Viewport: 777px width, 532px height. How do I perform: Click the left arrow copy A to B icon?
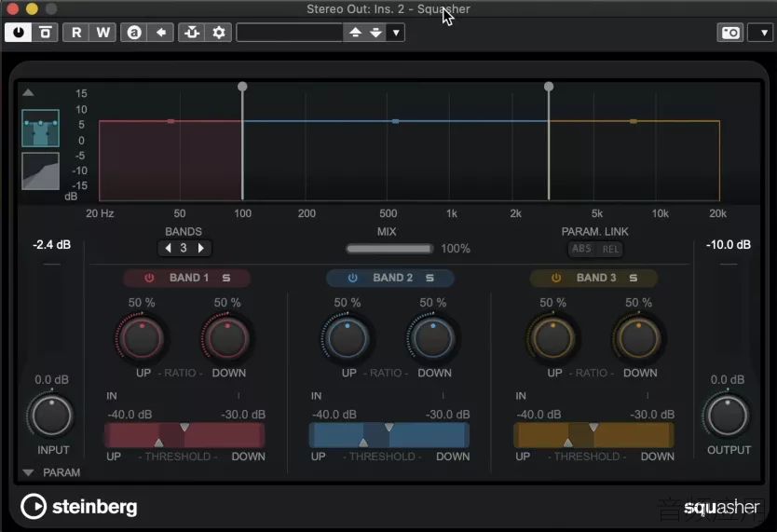coord(161,33)
